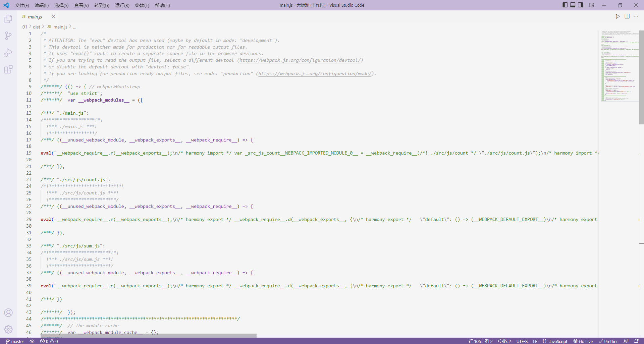Screen dimensions: 644x344
Task: Click line number 29 in gutter
Action: pos(29,220)
